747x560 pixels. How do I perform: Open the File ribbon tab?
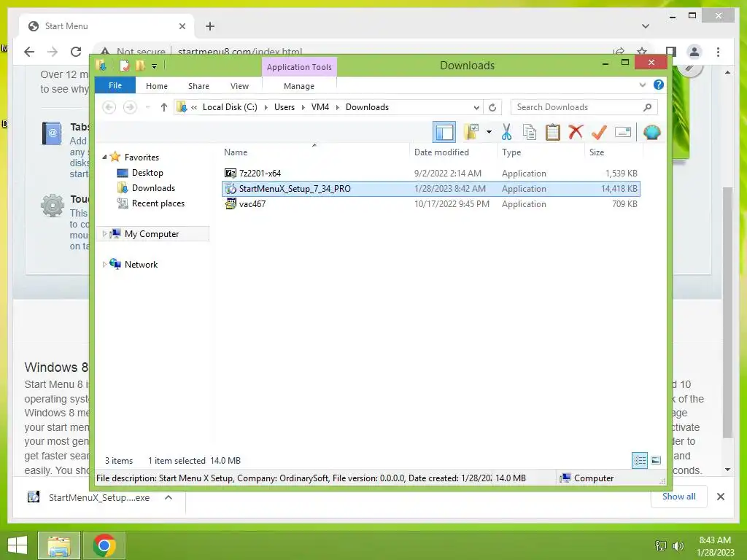point(115,85)
